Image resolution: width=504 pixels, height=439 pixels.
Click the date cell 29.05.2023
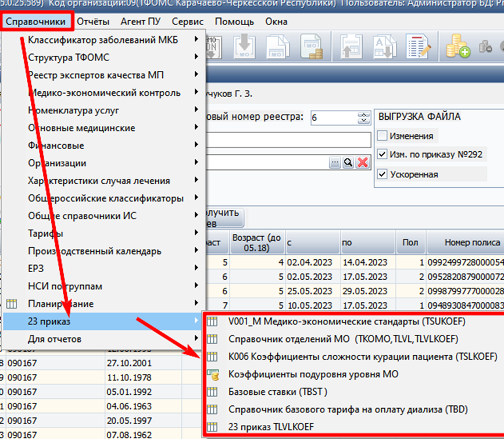[368, 291]
